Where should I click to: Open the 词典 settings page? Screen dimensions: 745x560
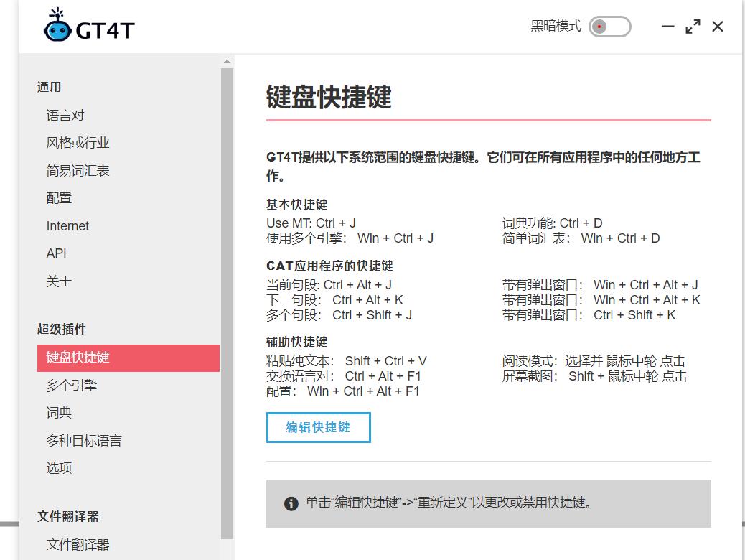(x=57, y=412)
